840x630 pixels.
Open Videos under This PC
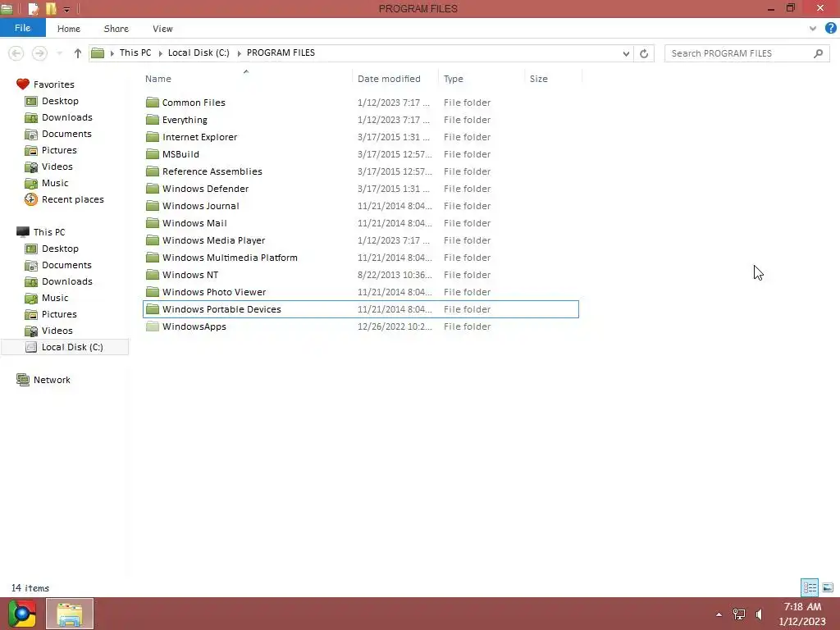click(57, 331)
